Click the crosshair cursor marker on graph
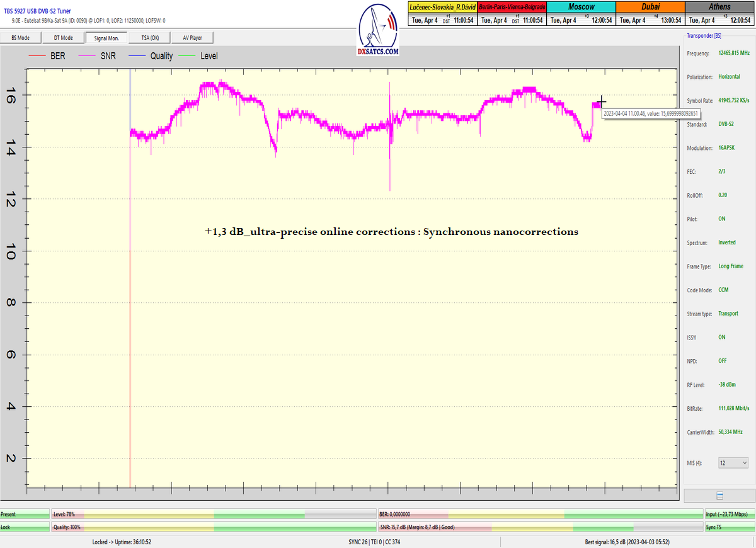The width and height of the screenshot is (756, 548). (x=602, y=101)
